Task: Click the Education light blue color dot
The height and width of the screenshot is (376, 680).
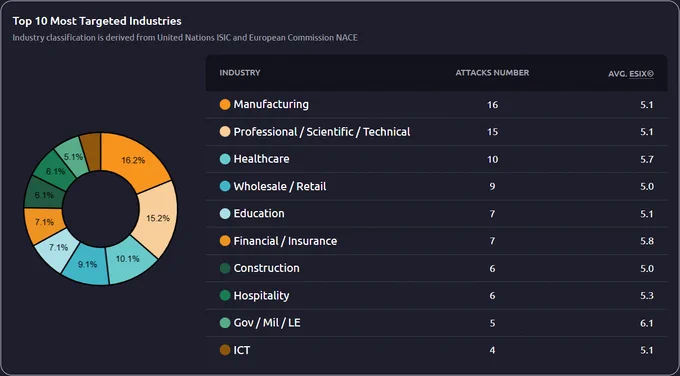Action: [x=225, y=214]
